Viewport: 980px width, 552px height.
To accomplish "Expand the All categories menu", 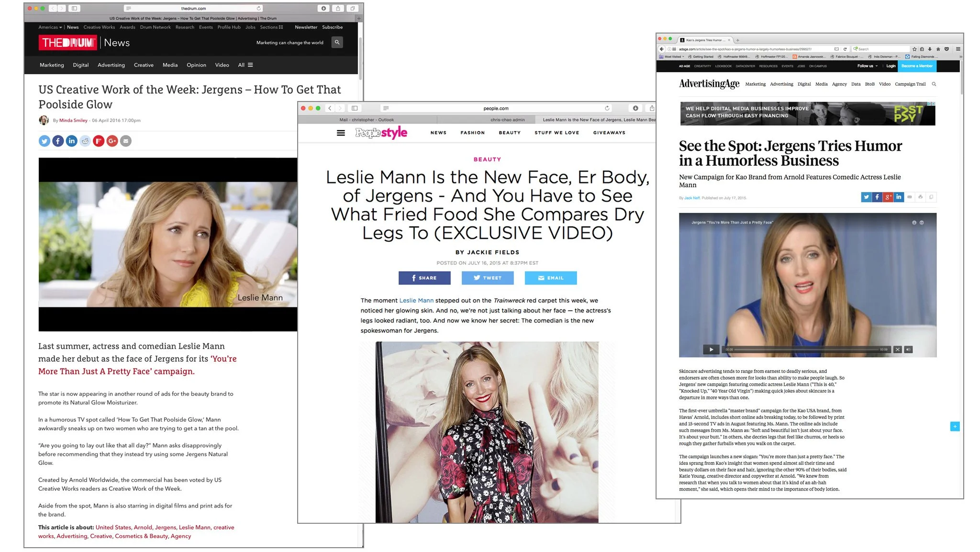I will point(245,65).
